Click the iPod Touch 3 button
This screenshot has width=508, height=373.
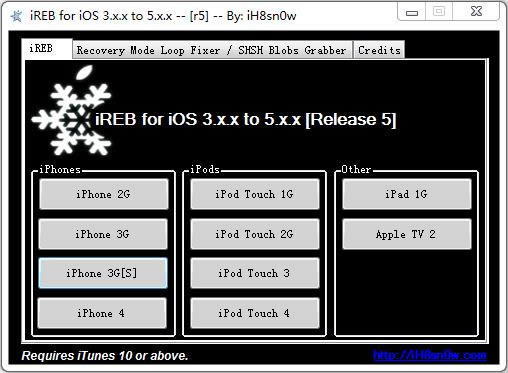(255, 273)
